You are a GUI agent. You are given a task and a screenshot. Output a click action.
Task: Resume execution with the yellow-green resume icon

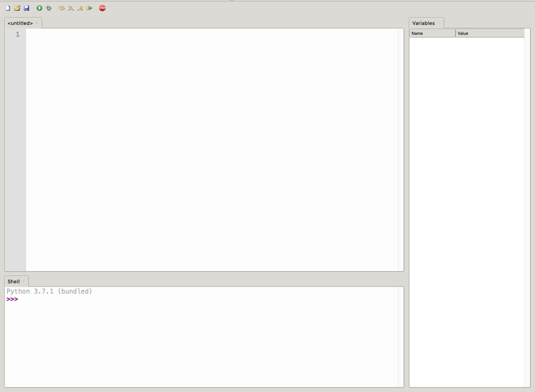(x=90, y=8)
